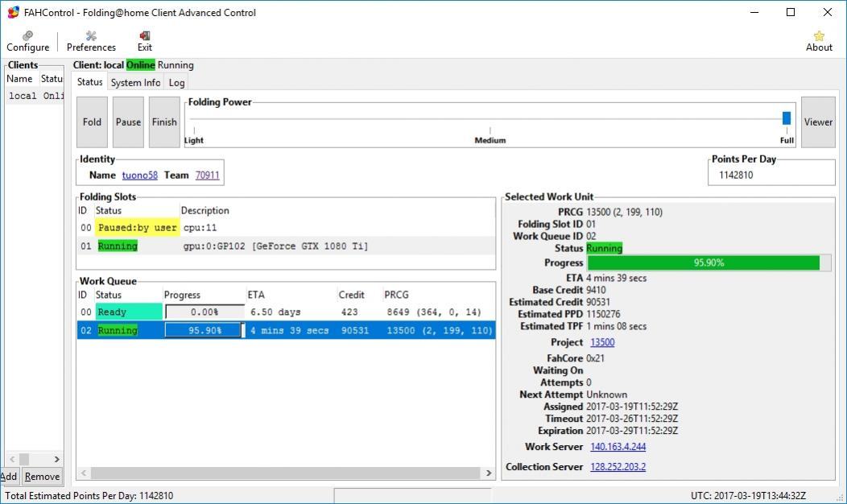Click the Estimated Credit value 90531

coord(600,302)
